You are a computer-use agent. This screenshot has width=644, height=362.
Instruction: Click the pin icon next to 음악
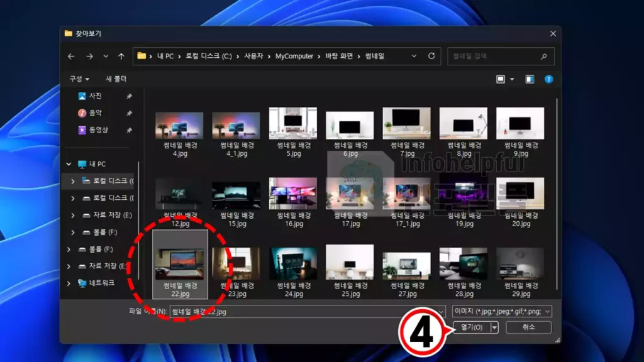[130, 113]
